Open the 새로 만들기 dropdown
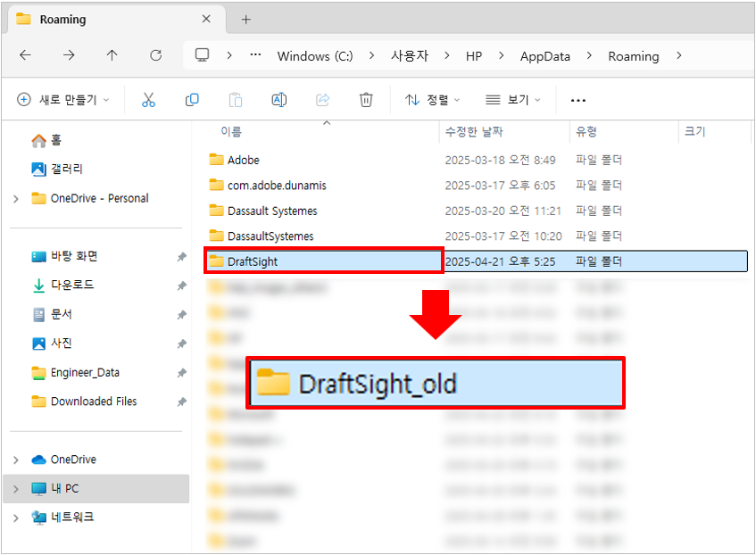Image resolution: width=756 pixels, height=555 pixels. click(62, 100)
